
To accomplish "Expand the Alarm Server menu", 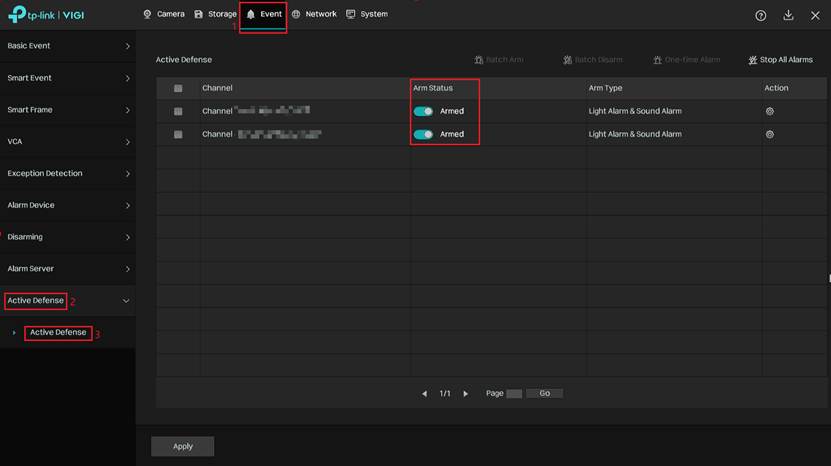I will (68, 269).
